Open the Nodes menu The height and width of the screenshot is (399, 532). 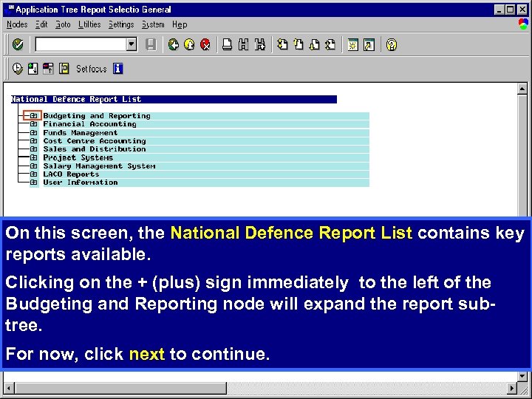click(x=17, y=24)
